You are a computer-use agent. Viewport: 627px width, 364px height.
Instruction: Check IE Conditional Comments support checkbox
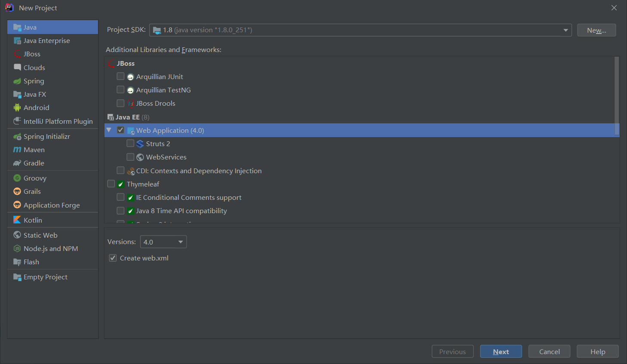(x=120, y=197)
